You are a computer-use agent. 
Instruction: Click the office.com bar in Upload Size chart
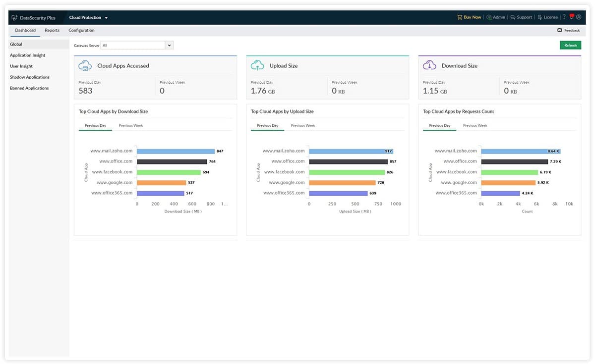coord(348,161)
